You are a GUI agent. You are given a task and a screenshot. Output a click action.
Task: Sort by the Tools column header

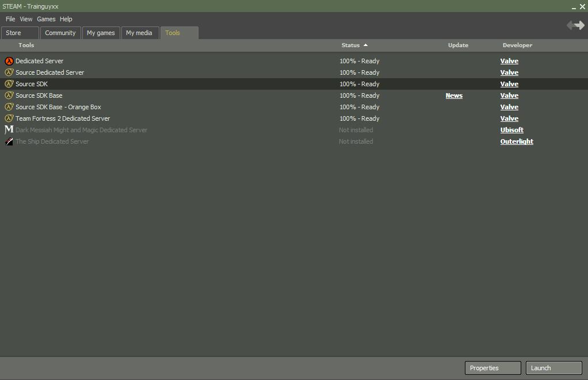click(x=26, y=45)
